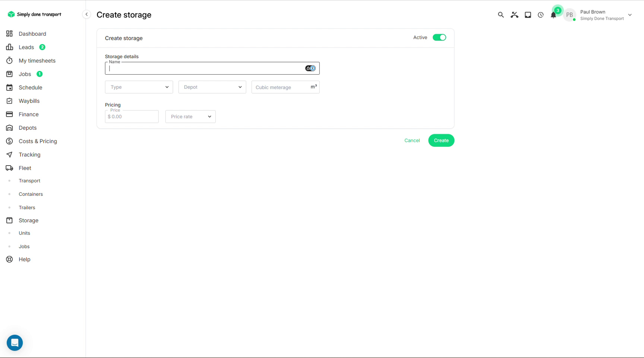This screenshot has height=358, width=644.
Task: Click the Jobs badge showing 1
Action: [x=40, y=74]
